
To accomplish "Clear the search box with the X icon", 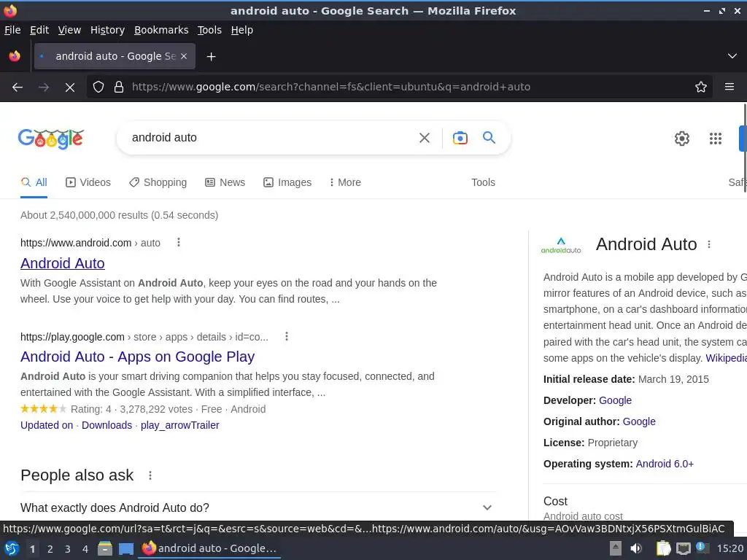I will (x=424, y=138).
